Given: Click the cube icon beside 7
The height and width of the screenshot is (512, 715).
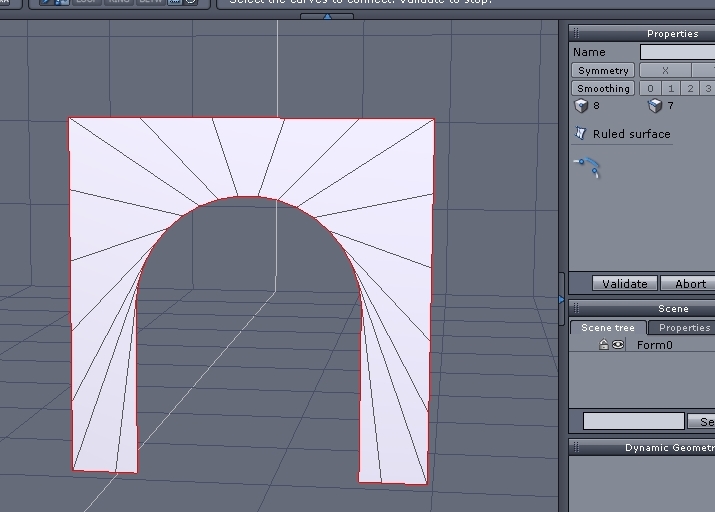Looking at the screenshot, I should click(x=655, y=106).
